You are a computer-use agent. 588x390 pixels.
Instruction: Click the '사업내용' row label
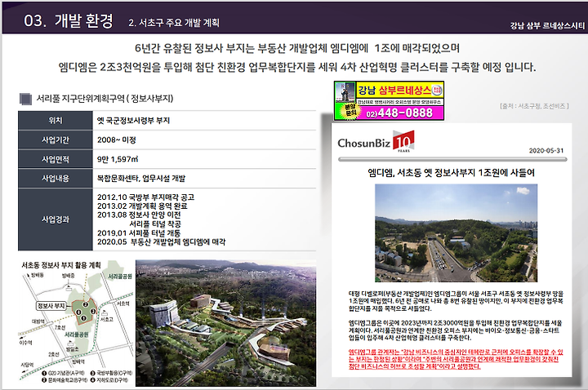coord(56,179)
